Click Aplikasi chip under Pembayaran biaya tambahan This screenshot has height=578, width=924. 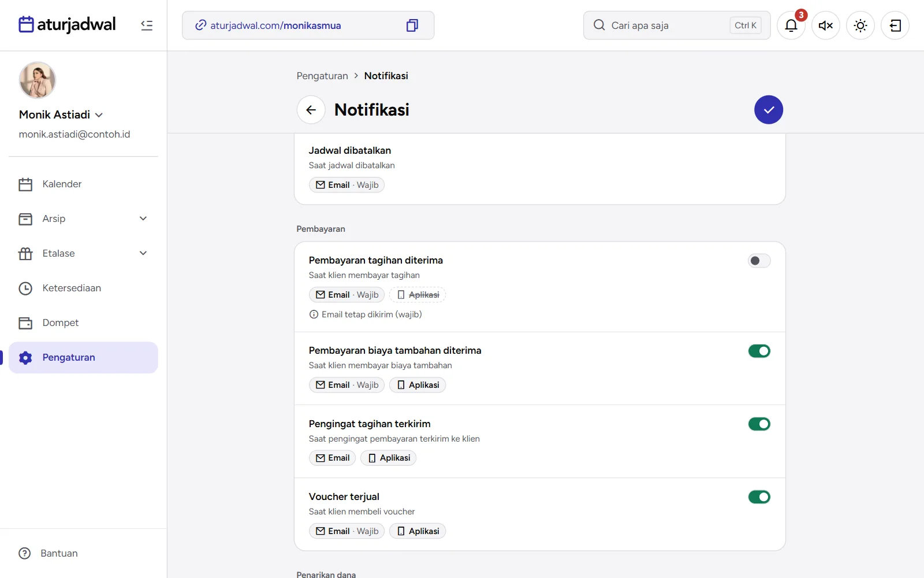click(x=418, y=385)
